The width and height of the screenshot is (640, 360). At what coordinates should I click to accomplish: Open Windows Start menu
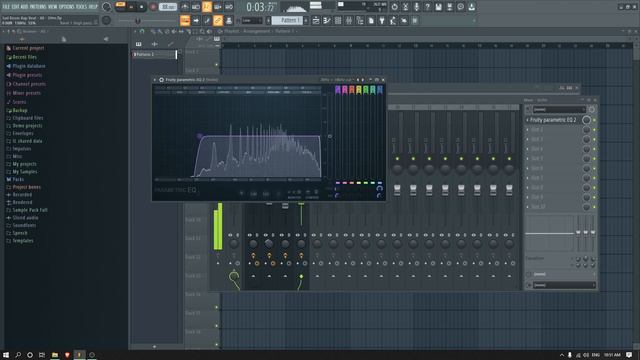pos(6,355)
